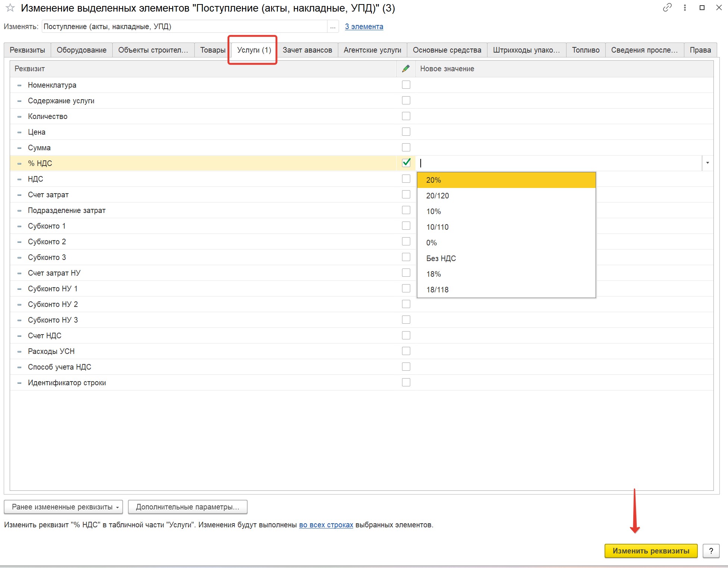Click the dash icon beside Счет затрат
Image resolution: width=728 pixels, height=568 pixels.
click(19, 195)
